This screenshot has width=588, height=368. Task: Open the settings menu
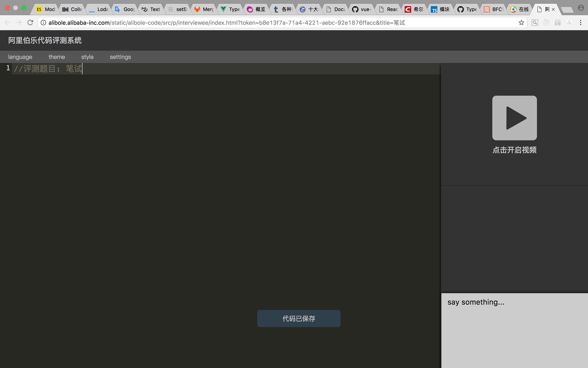[120, 57]
